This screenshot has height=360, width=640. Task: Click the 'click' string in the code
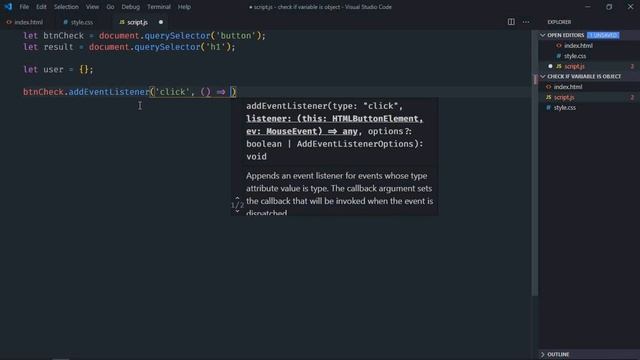point(172,92)
